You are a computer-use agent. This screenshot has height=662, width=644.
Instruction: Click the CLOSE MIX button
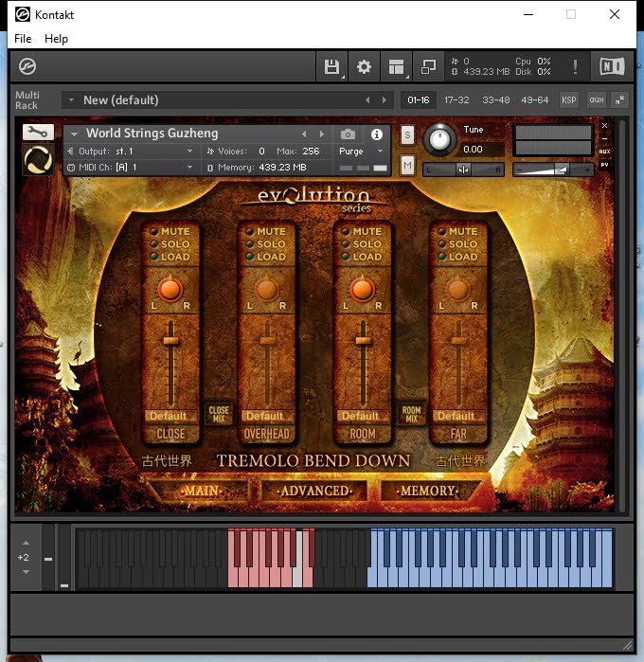point(218,414)
